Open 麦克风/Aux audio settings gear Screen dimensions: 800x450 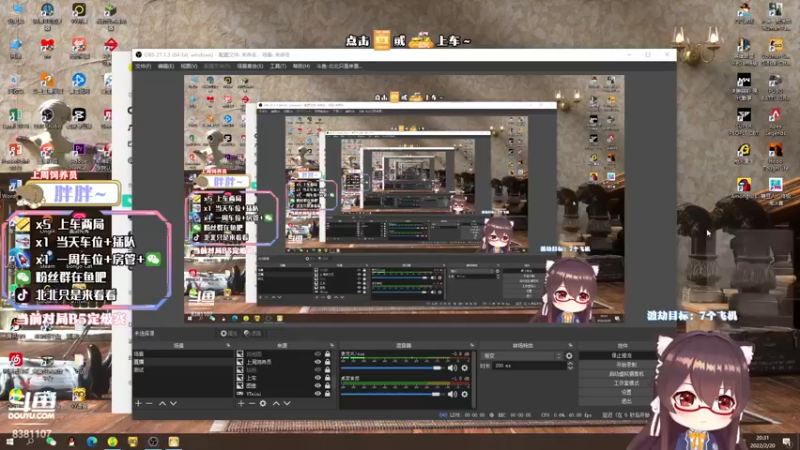click(464, 367)
